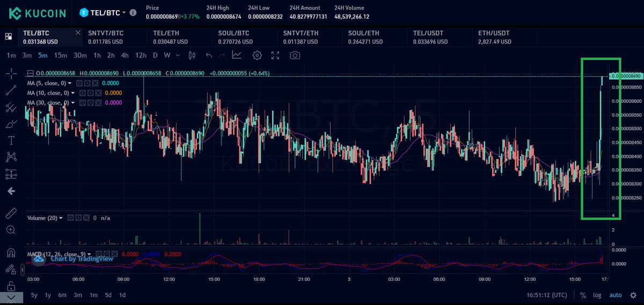
Task: Click the back arrow in left toolbar
Action: [x=11, y=191]
